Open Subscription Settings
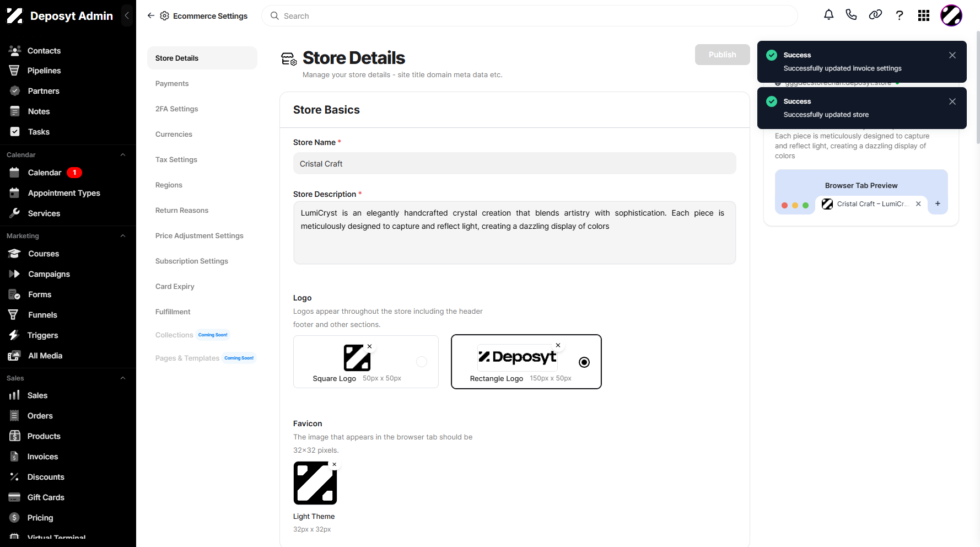Screen dimensions: 980x547 [x=192, y=261]
